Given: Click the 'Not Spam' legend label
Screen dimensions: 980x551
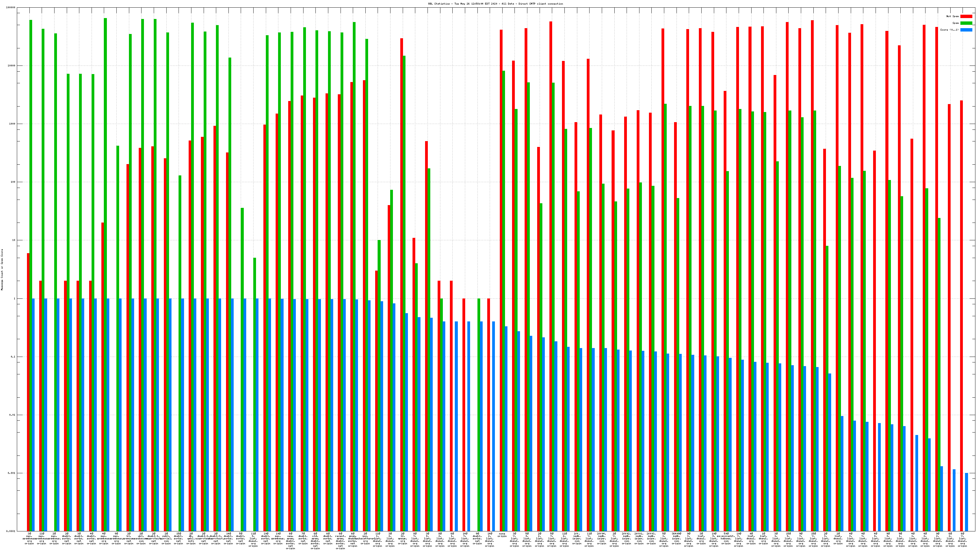Looking at the screenshot, I should tap(953, 16).
